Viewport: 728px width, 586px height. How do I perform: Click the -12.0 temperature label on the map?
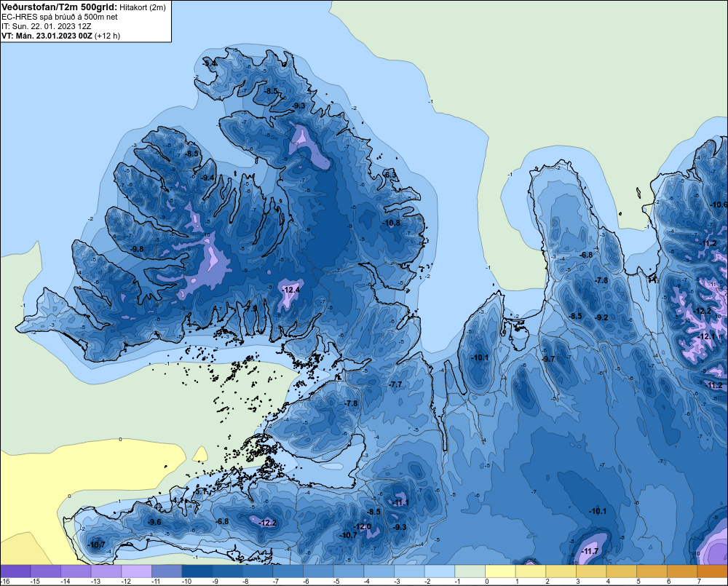(362, 526)
